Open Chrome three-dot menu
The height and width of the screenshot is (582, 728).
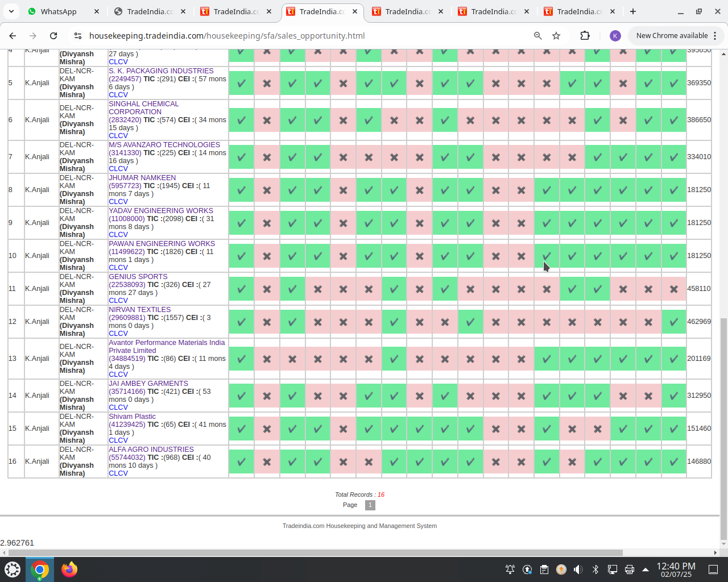point(715,35)
